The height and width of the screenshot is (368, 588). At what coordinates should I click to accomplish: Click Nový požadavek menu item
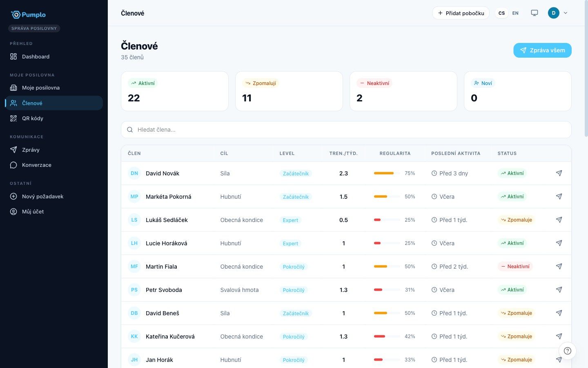coord(54,196)
